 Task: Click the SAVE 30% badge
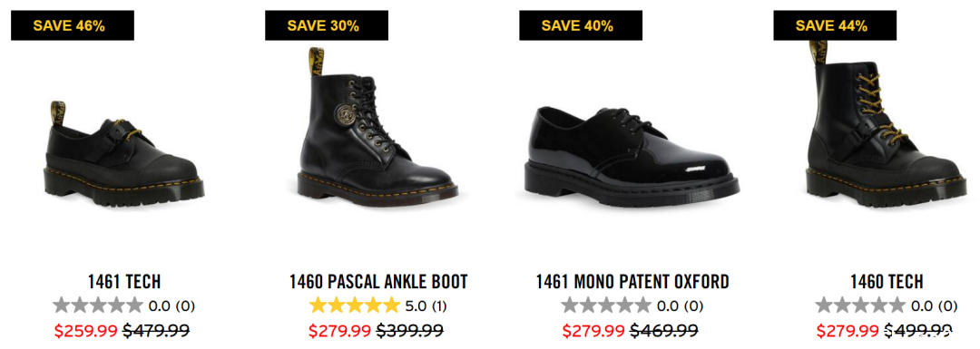tap(327, 25)
